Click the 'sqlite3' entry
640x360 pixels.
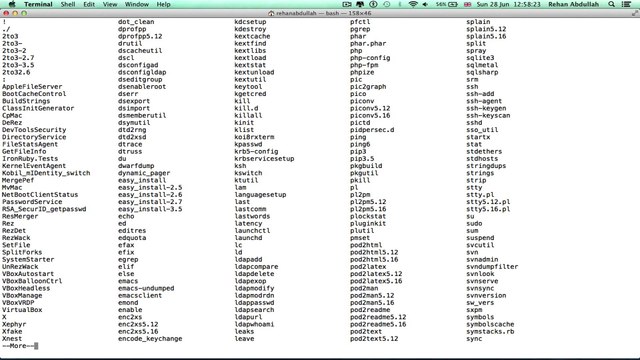pyautogui.click(x=480, y=58)
